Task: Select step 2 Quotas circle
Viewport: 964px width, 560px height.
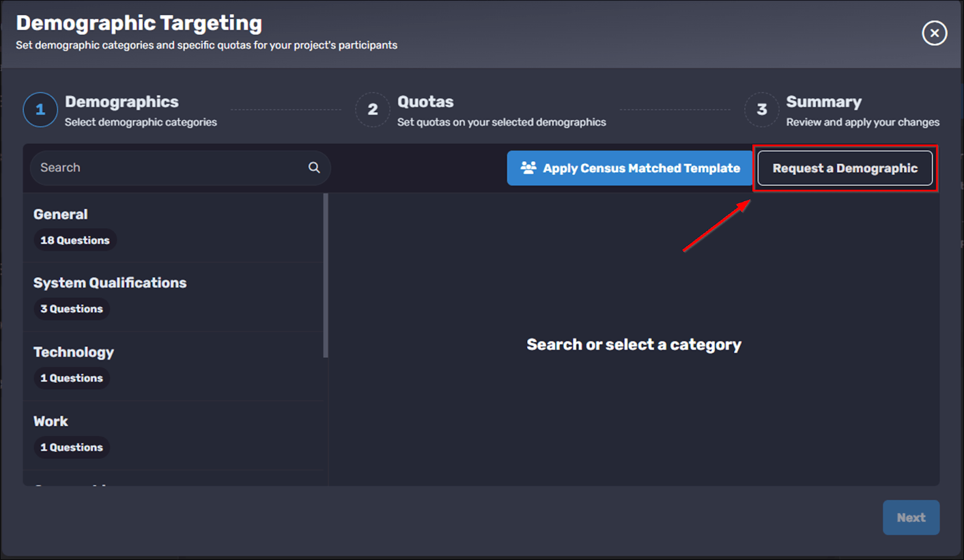Action: pyautogui.click(x=372, y=110)
